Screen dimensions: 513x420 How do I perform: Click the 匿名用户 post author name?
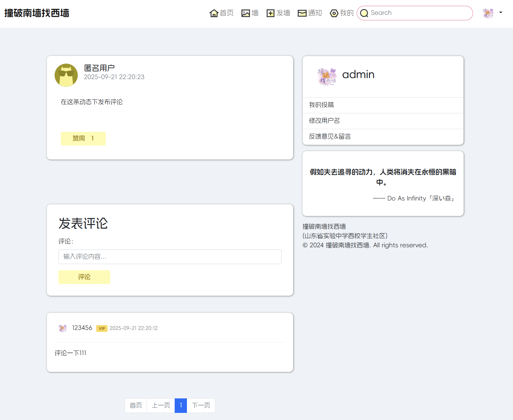tap(99, 68)
